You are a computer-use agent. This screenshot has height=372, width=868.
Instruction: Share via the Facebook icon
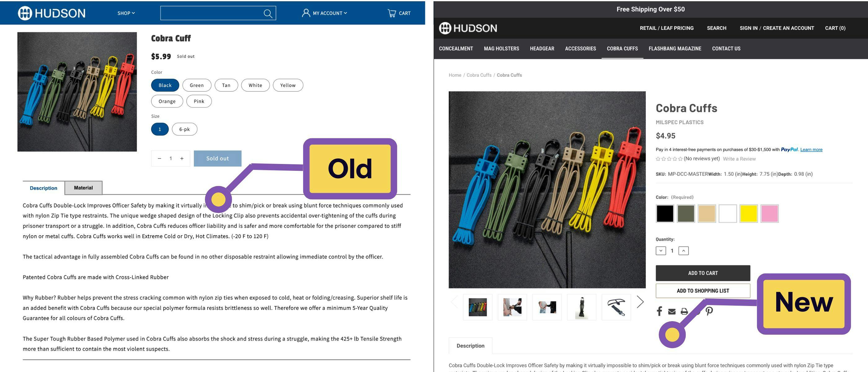(x=659, y=311)
